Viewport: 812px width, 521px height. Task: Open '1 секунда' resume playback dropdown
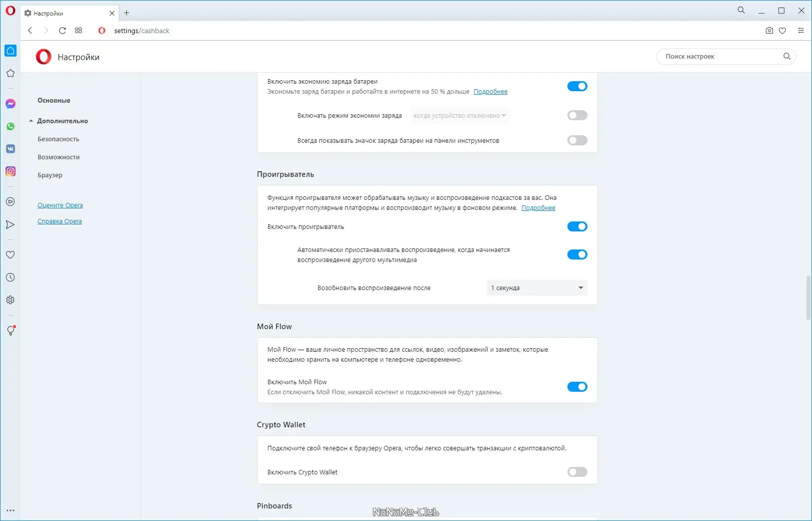pos(537,288)
